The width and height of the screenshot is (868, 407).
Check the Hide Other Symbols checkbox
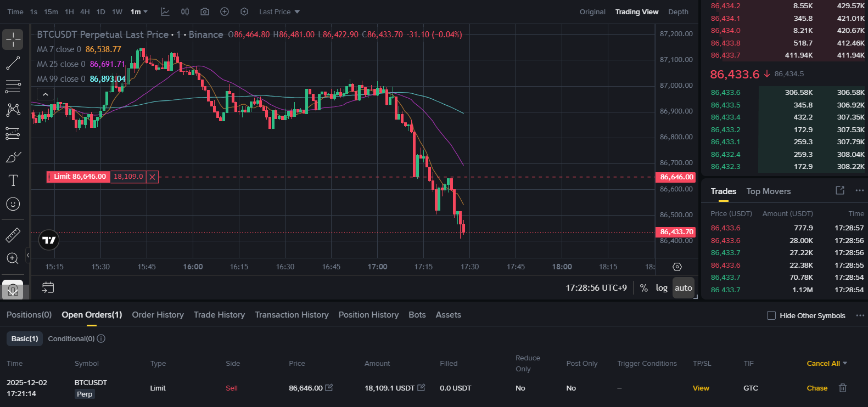pyautogui.click(x=771, y=315)
